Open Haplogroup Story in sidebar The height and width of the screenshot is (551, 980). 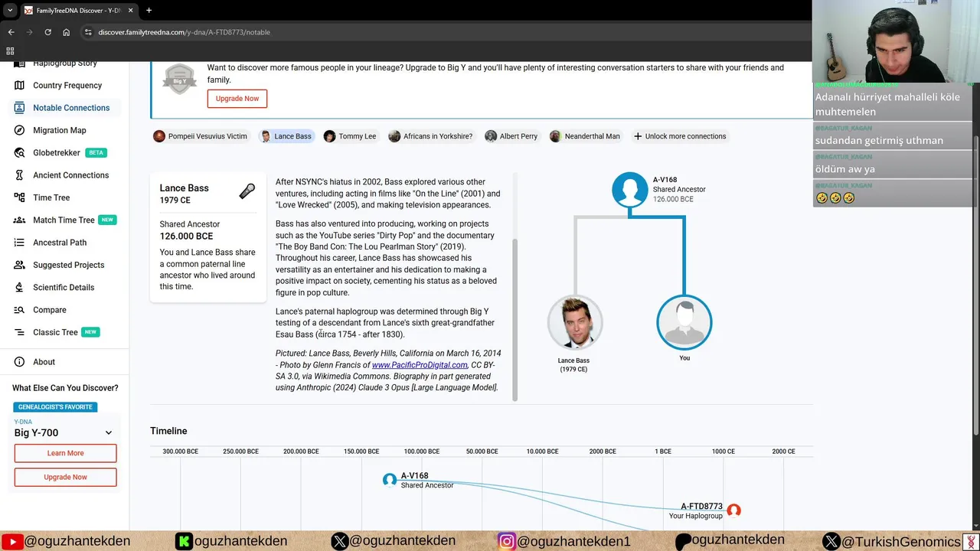(x=65, y=64)
